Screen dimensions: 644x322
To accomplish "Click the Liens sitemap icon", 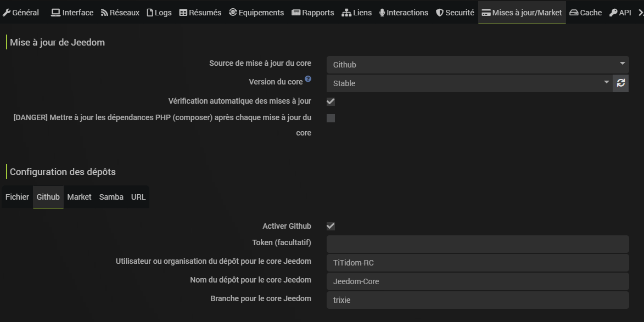I will click(346, 13).
